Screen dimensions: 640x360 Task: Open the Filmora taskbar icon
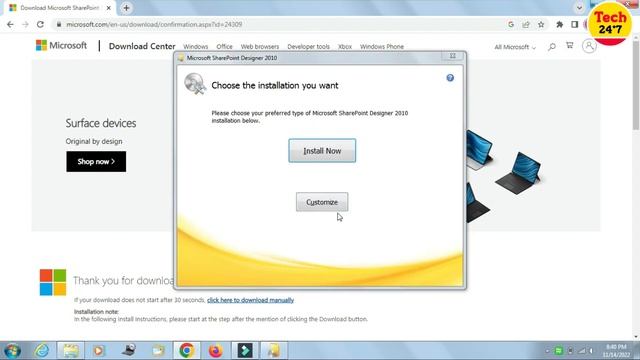coord(245,350)
